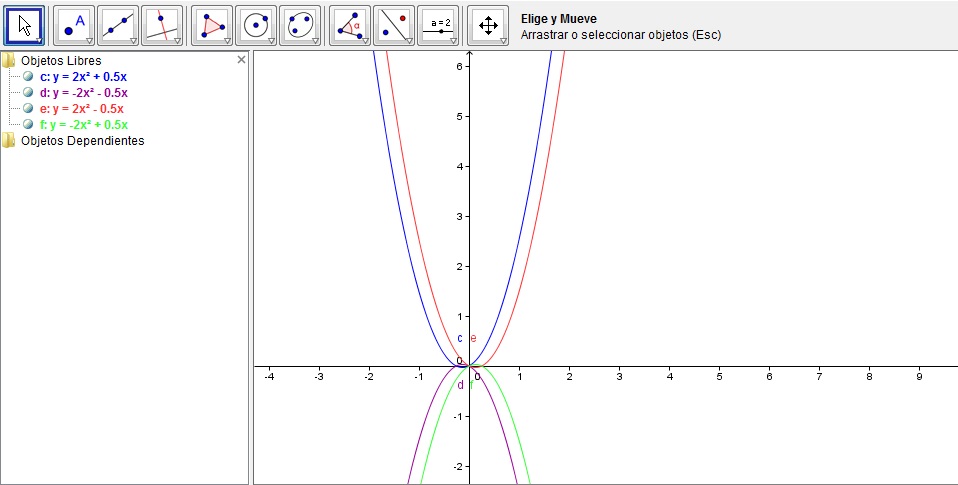Select the Polygon tool
This screenshot has height=485, width=958.
point(212,26)
